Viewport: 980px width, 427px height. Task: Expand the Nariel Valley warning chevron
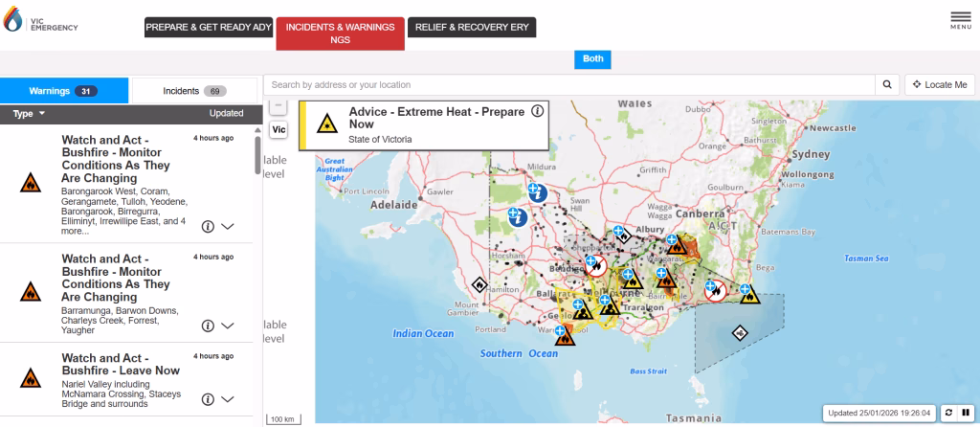point(228,399)
